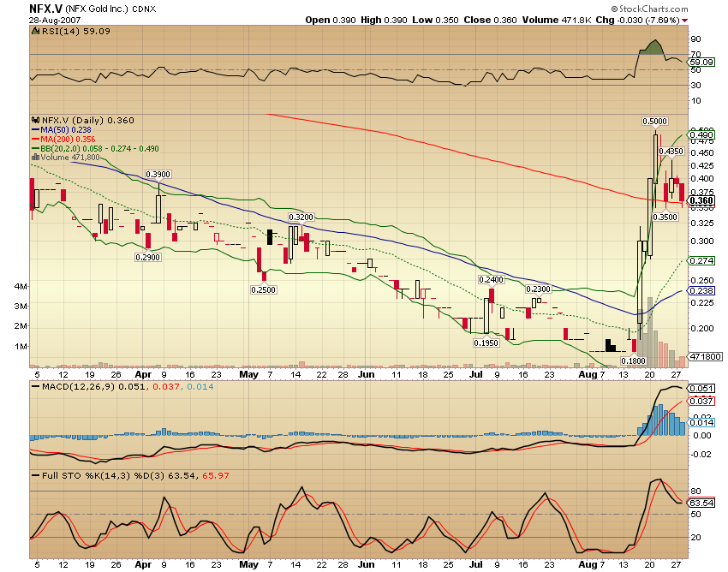Open the dropdown arrow after -7.69%
The image size is (728, 572).
click(685, 20)
